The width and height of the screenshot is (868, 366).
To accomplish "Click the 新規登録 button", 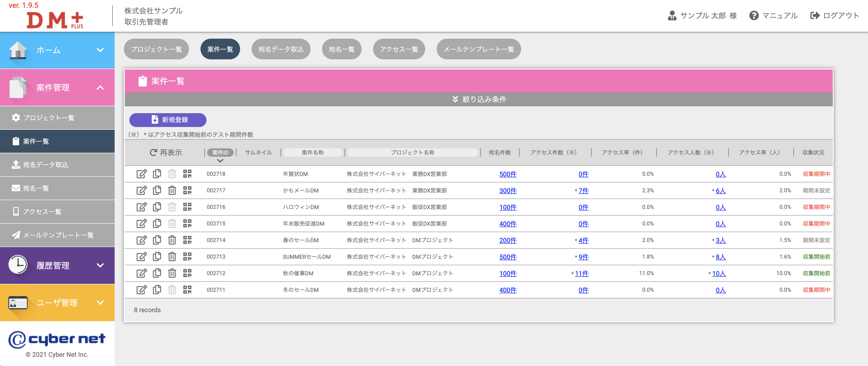I will coord(168,120).
